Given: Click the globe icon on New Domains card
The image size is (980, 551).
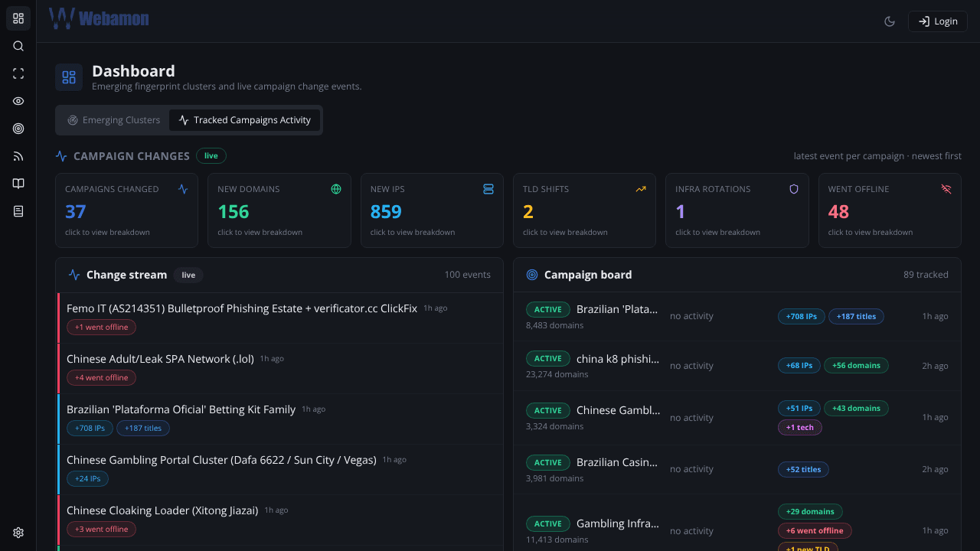Looking at the screenshot, I should pos(335,189).
